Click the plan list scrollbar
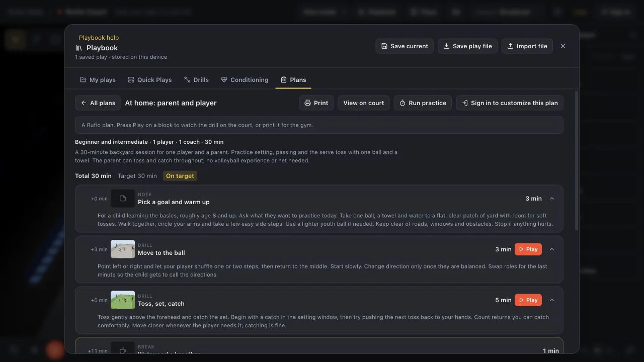The height and width of the screenshot is (362, 644). 576,161
